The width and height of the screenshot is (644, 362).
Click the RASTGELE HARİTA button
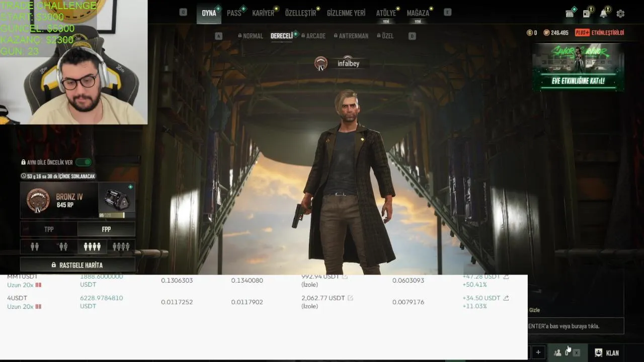[77, 265]
